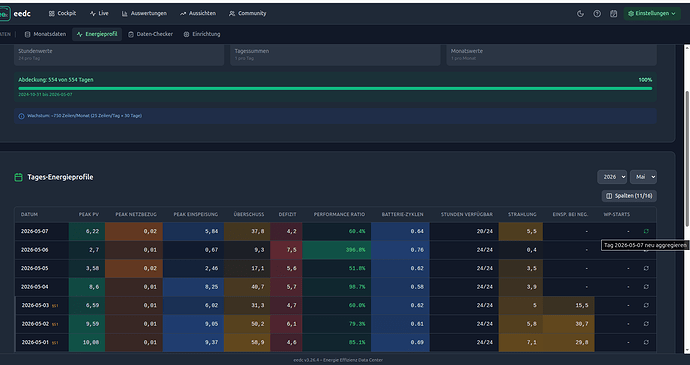The image size is (690, 365).
Task: Select the Energieprofil tab
Action: coord(97,34)
